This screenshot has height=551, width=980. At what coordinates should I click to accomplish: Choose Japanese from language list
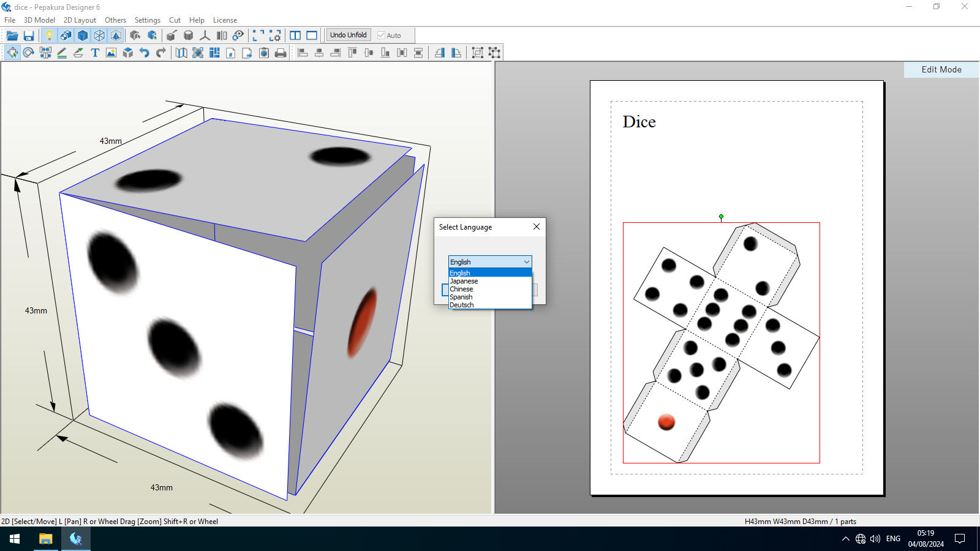(490, 281)
